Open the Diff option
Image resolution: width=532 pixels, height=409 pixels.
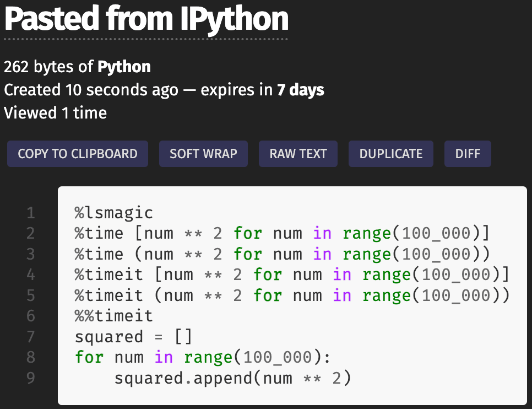tap(468, 154)
